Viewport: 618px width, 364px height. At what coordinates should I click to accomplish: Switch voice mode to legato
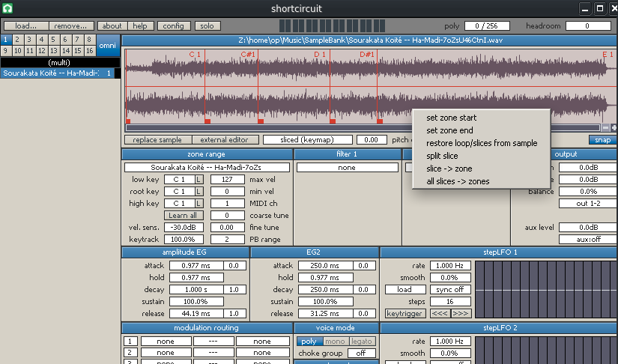(361, 341)
